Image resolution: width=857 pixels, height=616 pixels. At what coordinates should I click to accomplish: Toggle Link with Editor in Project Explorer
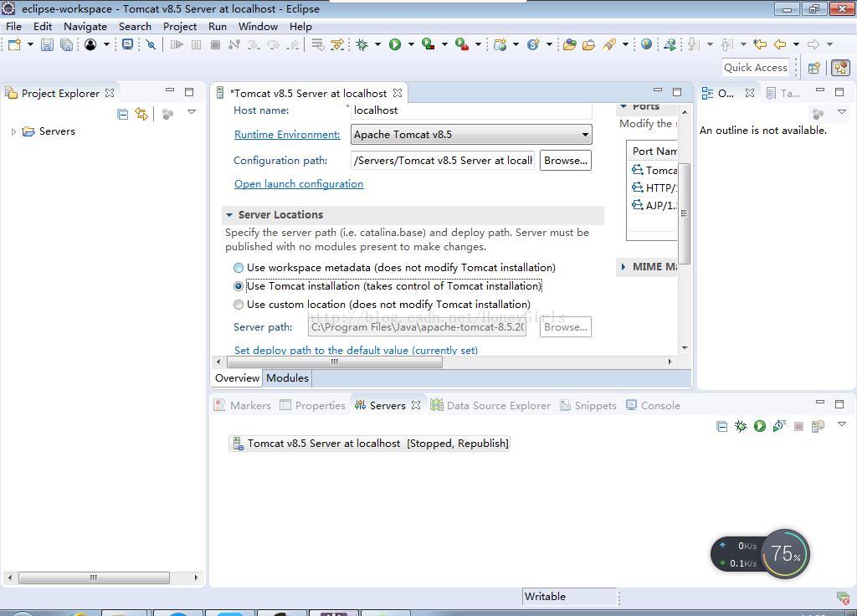click(x=141, y=114)
